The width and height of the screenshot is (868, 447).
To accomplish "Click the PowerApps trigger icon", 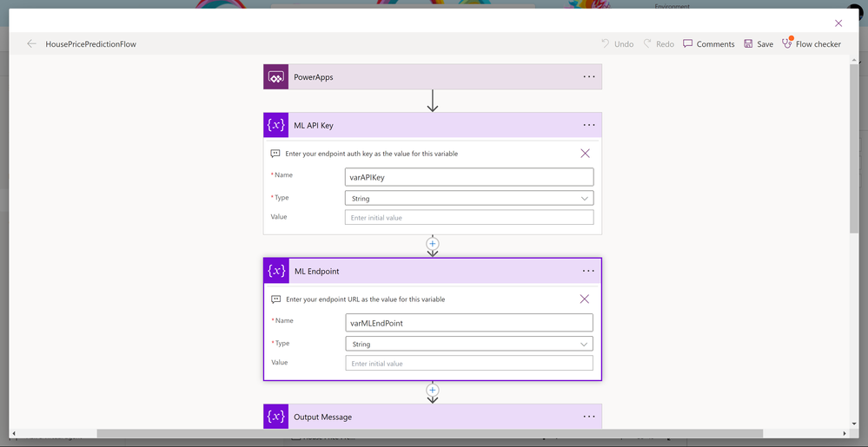I will [275, 77].
